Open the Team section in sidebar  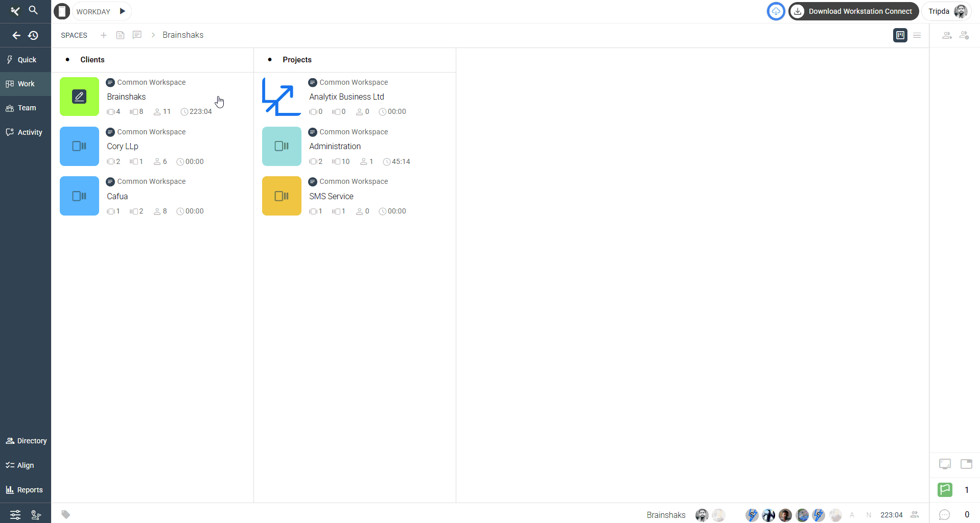coord(26,108)
